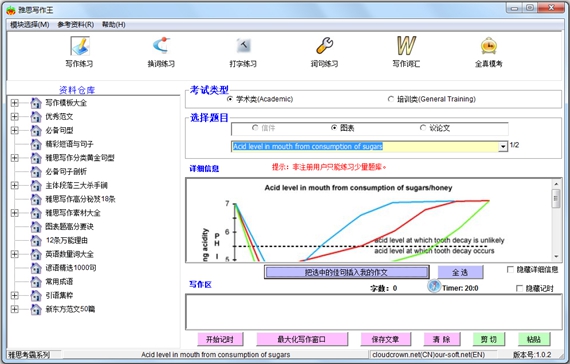Select the 新东方范文50篇 tree row label
The height and width of the screenshot is (364, 570).
70,309
